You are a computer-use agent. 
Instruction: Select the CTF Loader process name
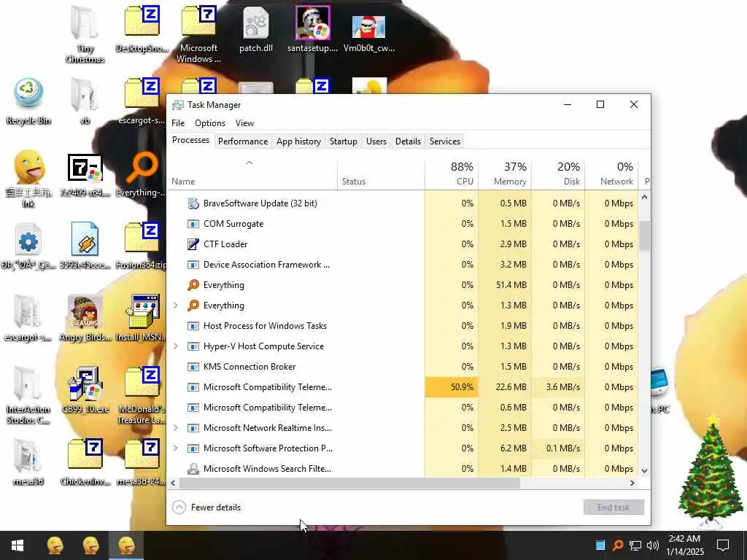[x=225, y=244]
